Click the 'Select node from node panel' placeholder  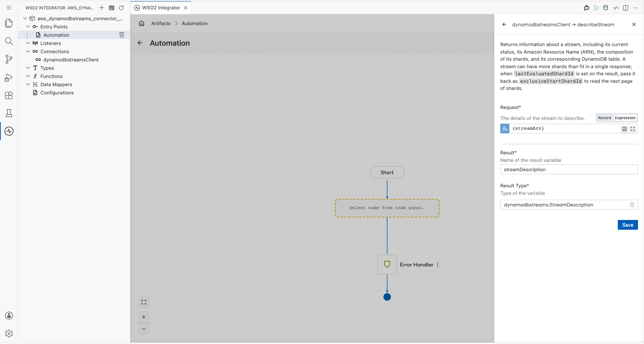click(387, 208)
